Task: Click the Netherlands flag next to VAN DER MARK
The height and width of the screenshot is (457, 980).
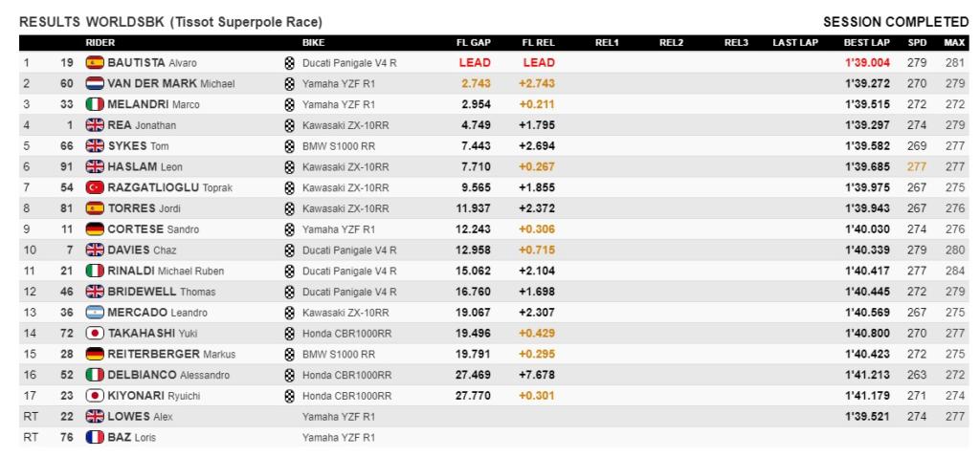Action: 94,84
